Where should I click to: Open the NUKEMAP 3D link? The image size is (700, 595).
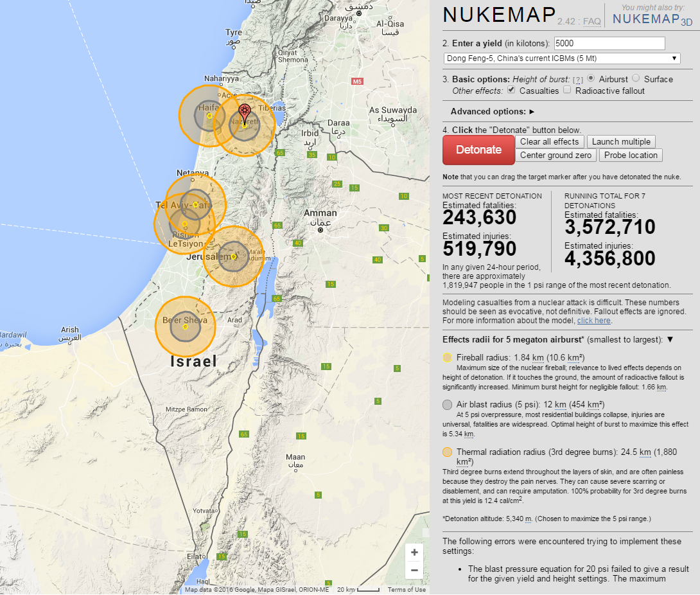tap(652, 19)
